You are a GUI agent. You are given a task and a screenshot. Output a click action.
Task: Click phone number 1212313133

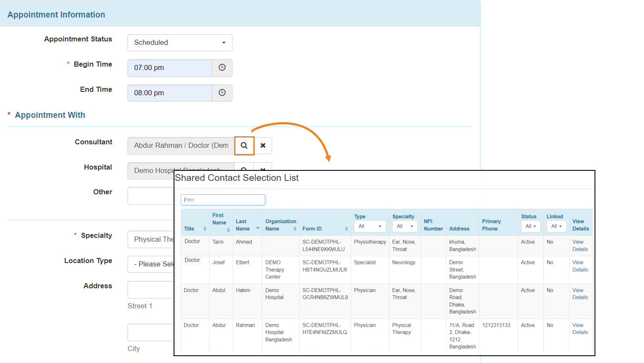point(496,325)
